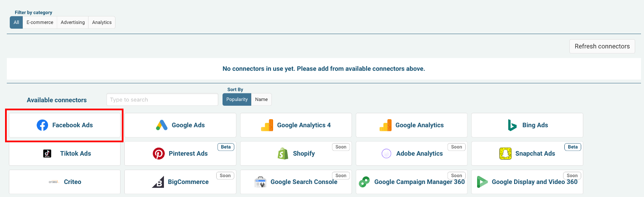The image size is (644, 197).
Task: Open the Criteo connector
Action: pos(64,182)
